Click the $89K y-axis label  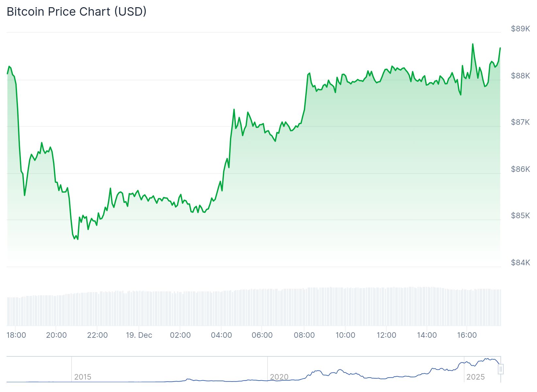[520, 29]
